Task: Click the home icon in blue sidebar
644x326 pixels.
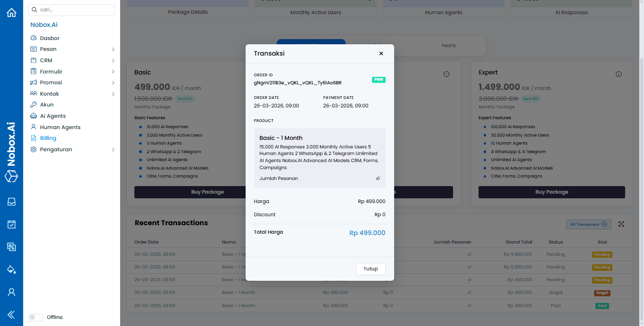Action: click(11, 13)
